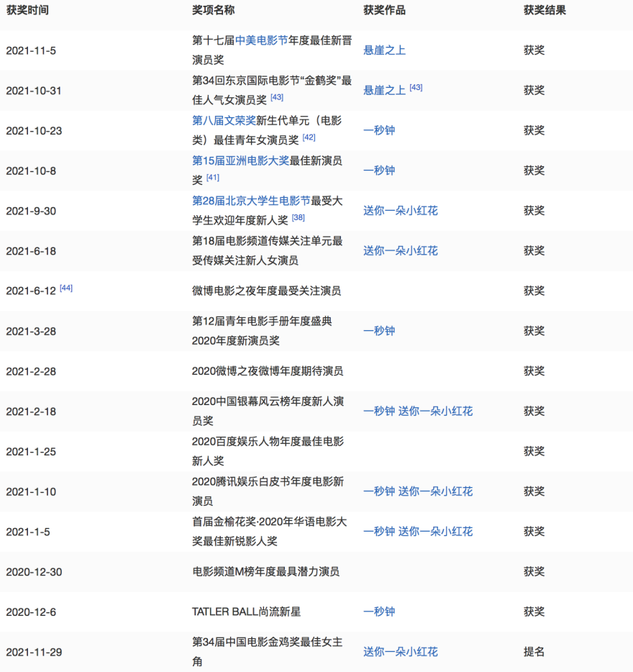Viewport: 633px width, 672px height.
Task: Select the date 2021-2-18
Action: (x=31, y=412)
